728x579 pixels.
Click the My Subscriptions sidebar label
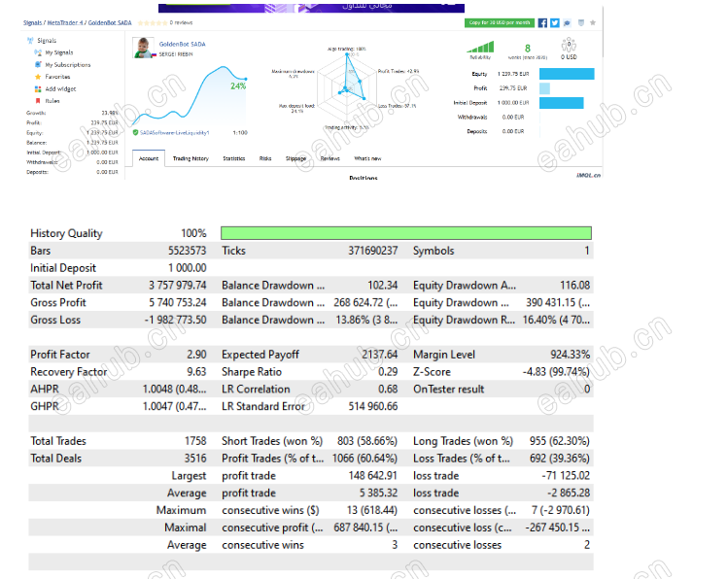point(68,65)
